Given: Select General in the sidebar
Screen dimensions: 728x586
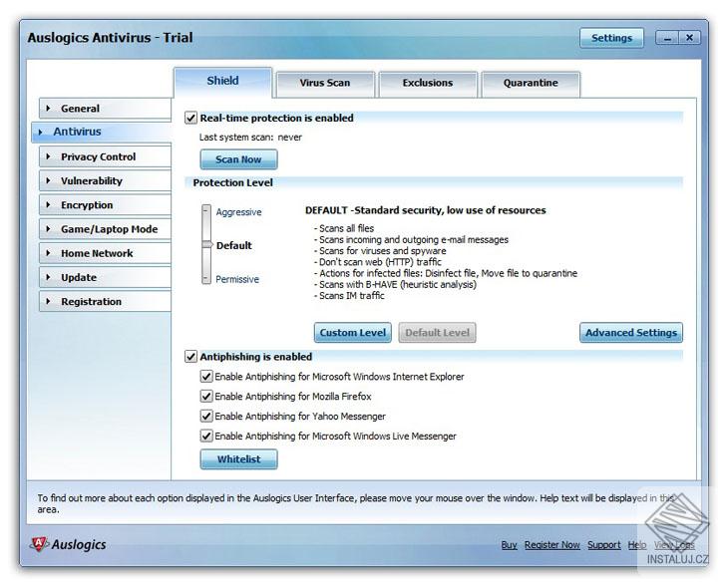Looking at the screenshot, I should [106, 109].
